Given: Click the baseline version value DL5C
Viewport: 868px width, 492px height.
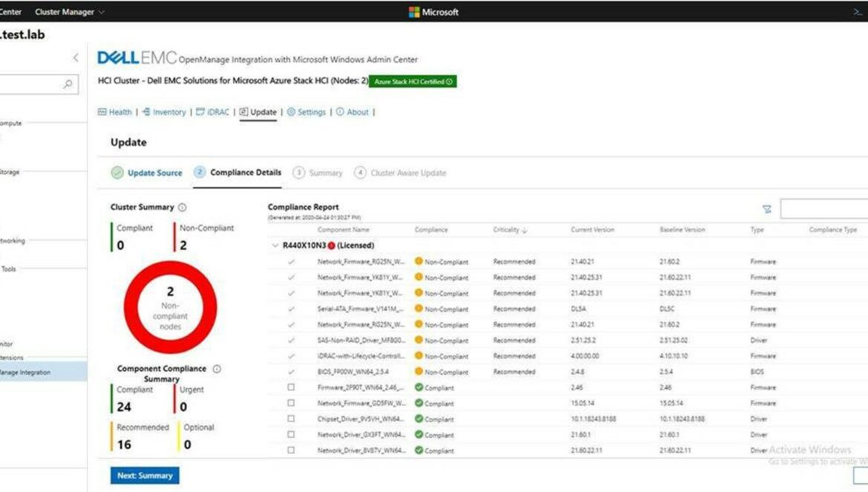Looking at the screenshot, I should click(x=667, y=309).
